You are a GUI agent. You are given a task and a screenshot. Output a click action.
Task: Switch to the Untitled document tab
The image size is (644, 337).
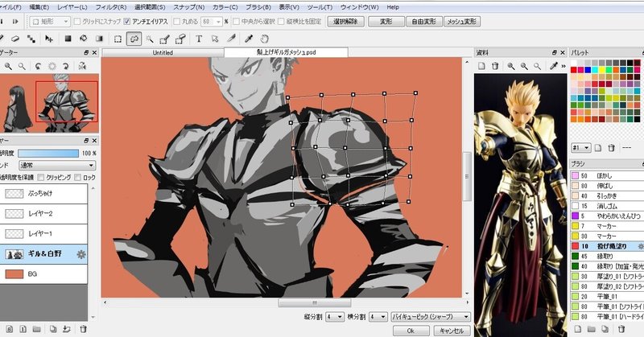pos(163,52)
